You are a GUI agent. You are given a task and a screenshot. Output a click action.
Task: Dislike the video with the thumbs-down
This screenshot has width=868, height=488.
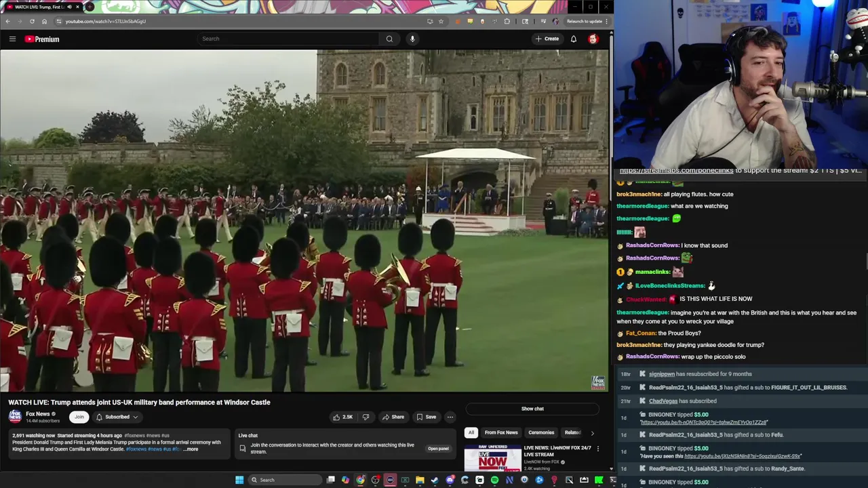click(x=366, y=417)
